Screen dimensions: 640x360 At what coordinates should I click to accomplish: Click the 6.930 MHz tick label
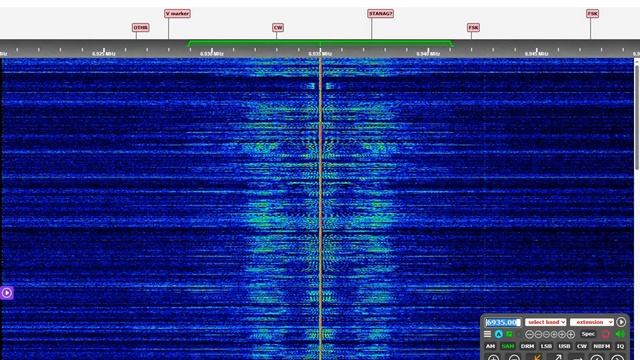point(212,53)
